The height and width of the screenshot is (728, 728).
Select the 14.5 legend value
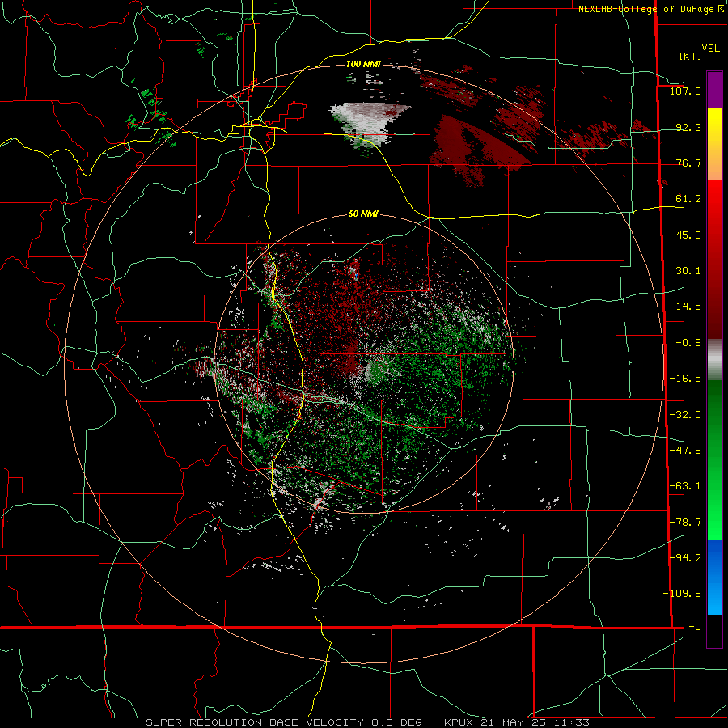[688, 307]
